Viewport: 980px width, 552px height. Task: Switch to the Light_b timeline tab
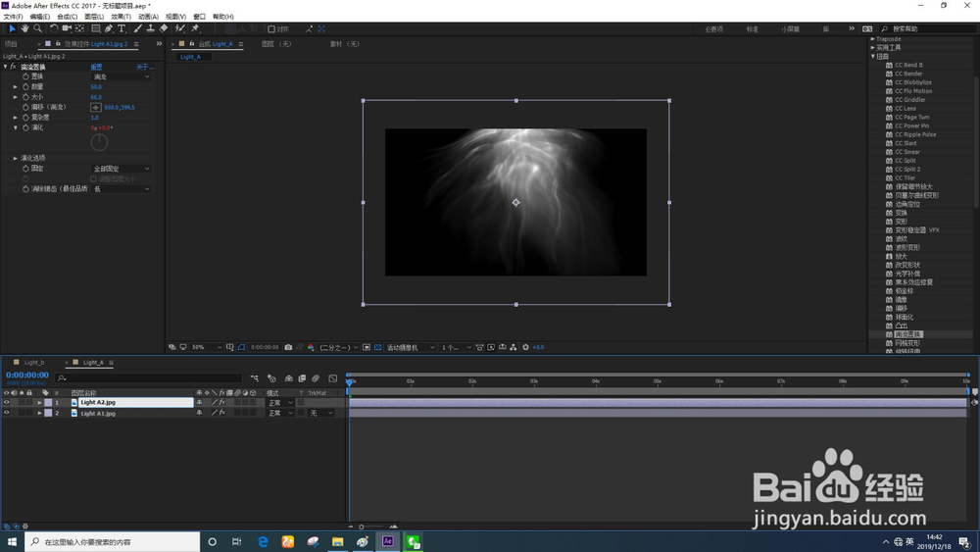(x=34, y=363)
